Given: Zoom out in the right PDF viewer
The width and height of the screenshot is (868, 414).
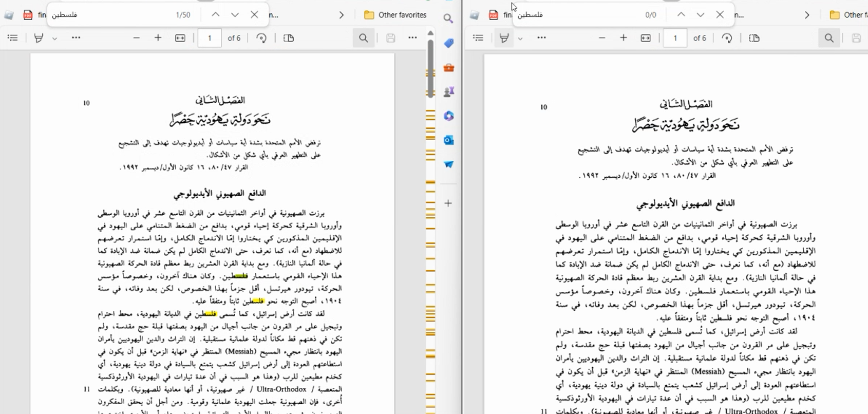Looking at the screenshot, I should [602, 38].
